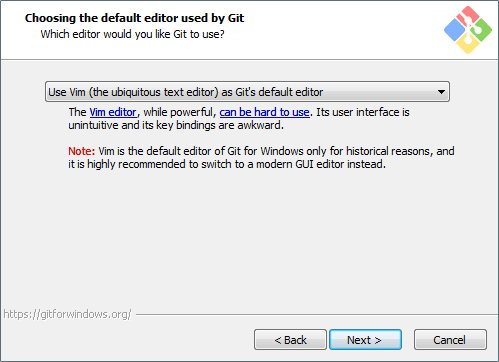The height and width of the screenshot is (362, 499).
Task: Click the Git for Windows logo icon
Action: click(x=468, y=30)
